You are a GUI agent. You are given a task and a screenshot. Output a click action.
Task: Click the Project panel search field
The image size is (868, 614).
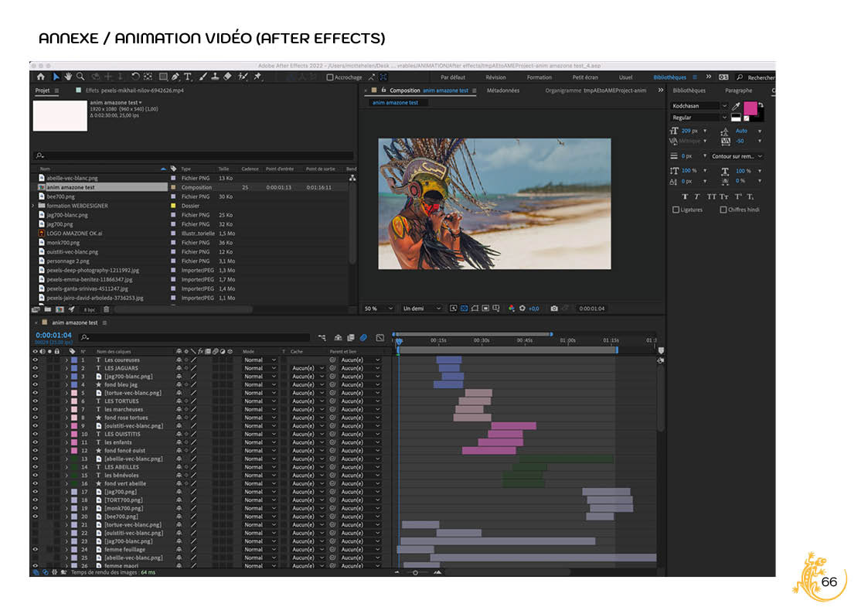click(x=194, y=155)
